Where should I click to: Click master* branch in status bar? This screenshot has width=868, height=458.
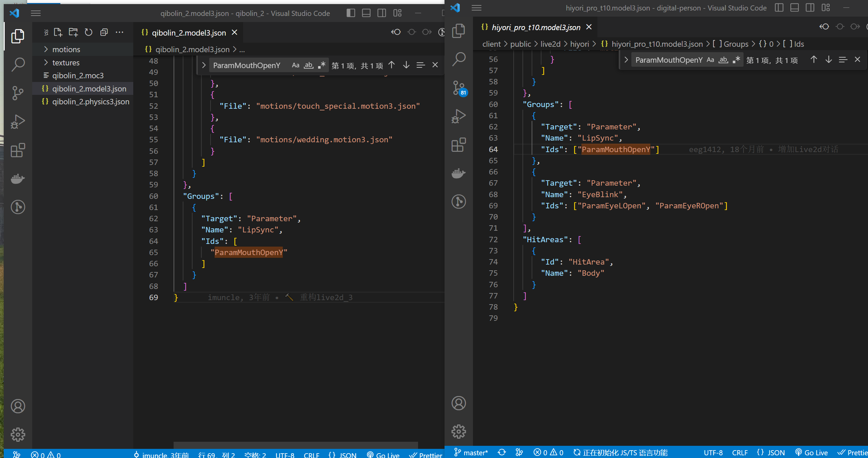471,453
